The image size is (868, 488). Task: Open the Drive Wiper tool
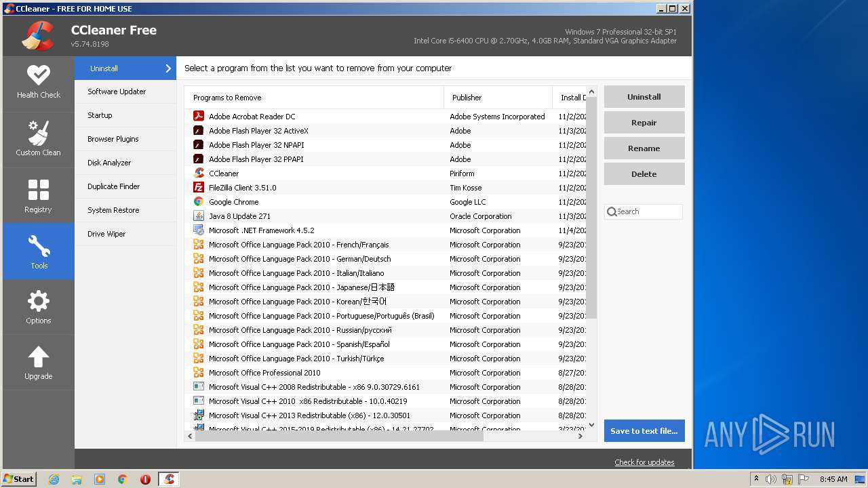pyautogui.click(x=125, y=234)
